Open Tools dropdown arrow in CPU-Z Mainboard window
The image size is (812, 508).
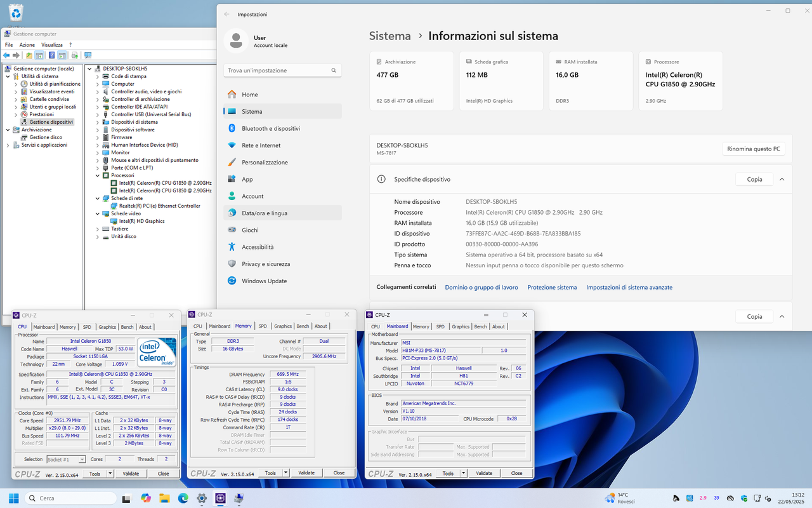coord(463,473)
